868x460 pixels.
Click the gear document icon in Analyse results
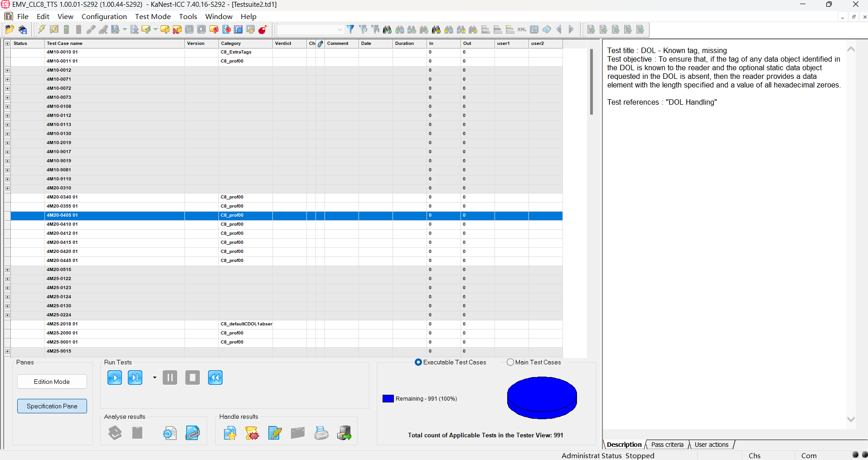[170, 433]
